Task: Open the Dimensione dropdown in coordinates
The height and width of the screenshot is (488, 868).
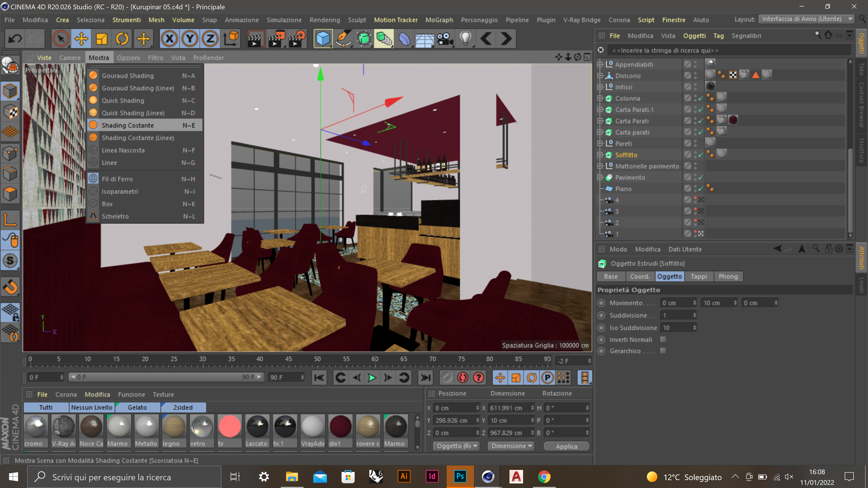Action: (x=511, y=446)
